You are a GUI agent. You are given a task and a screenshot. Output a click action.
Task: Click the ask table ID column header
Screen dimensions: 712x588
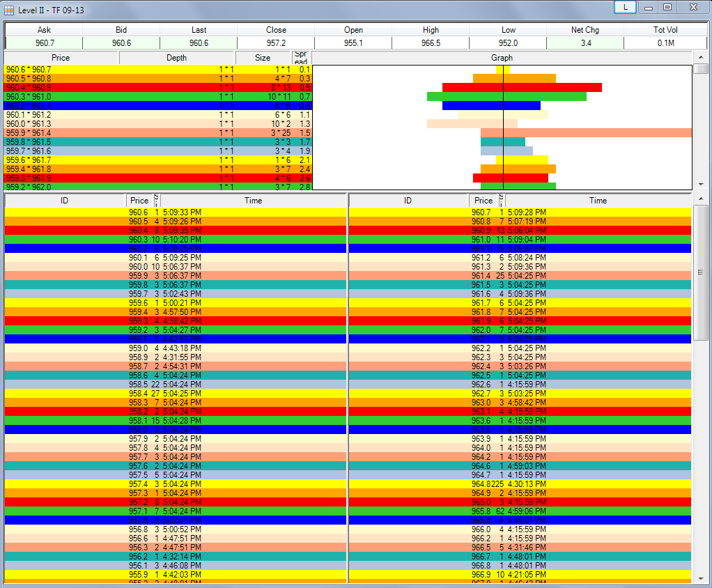pos(408,201)
